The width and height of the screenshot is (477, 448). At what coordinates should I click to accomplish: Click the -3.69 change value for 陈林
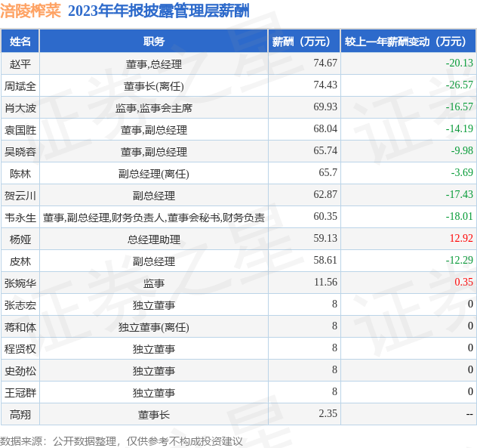coord(461,174)
